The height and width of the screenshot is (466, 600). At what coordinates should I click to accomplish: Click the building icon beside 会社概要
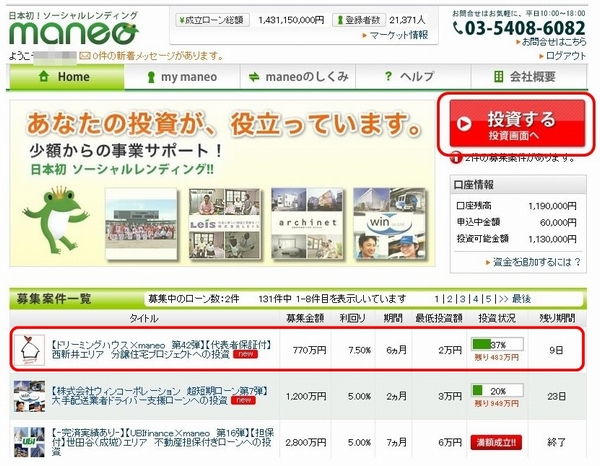click(498, 77)
